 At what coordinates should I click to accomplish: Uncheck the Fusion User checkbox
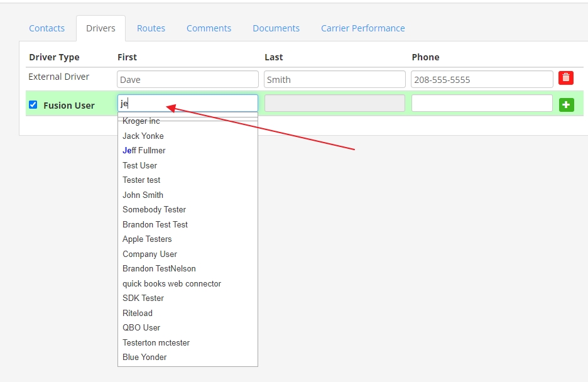click(33, 105)
